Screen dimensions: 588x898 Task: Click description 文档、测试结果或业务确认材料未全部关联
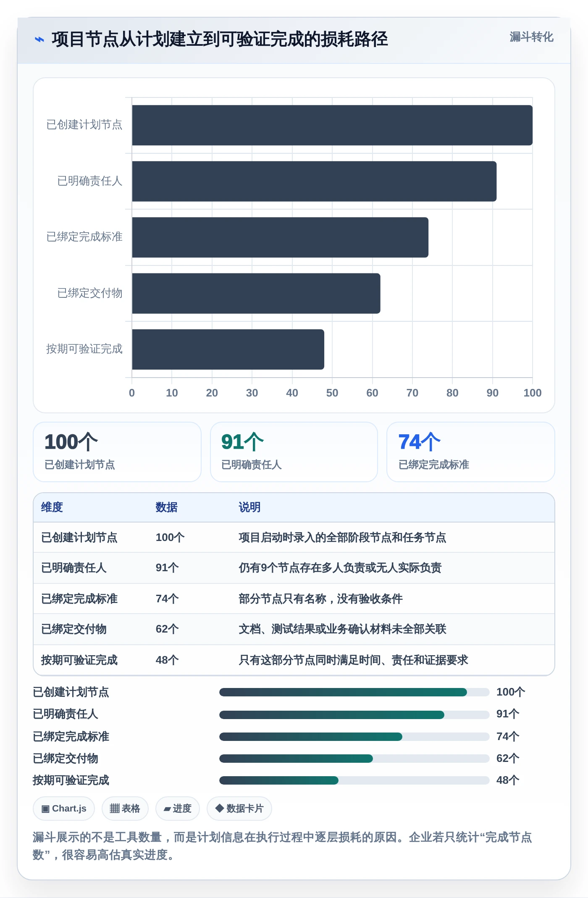click(x=342, y=629)
